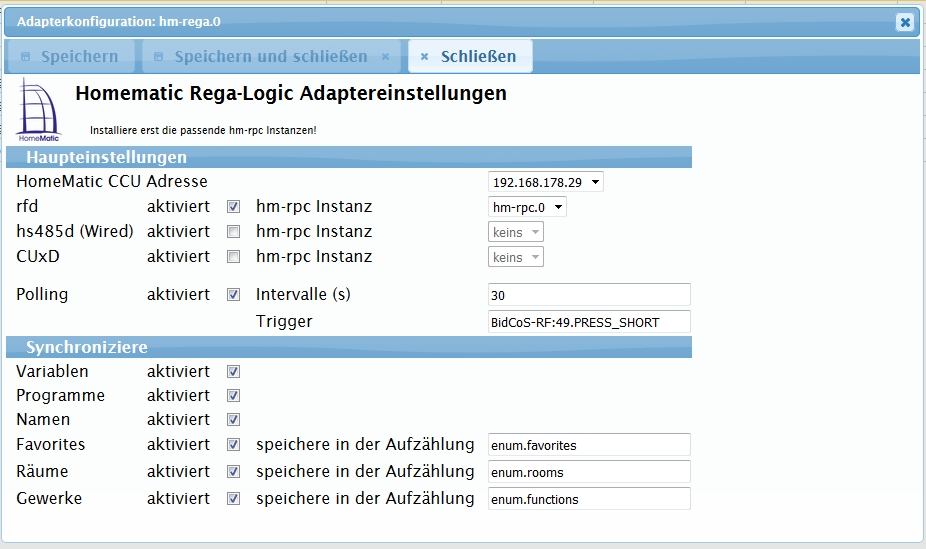
Task: Open the rfd hm-rpc.0 instance dropdown
Action: click(x=527, y=207)
